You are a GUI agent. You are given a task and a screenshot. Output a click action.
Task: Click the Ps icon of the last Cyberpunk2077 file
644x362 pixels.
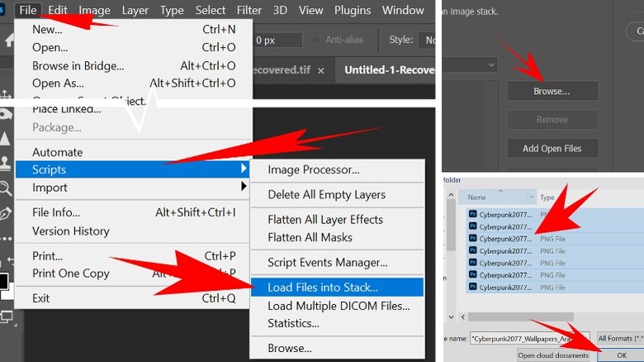pyautogui.click(x=473, y=287)
